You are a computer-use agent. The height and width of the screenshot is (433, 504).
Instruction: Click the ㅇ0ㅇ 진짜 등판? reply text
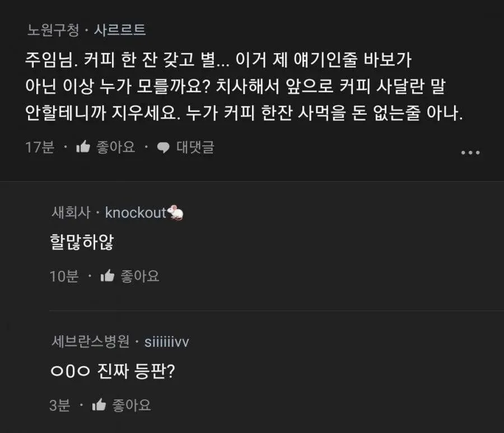113,371
